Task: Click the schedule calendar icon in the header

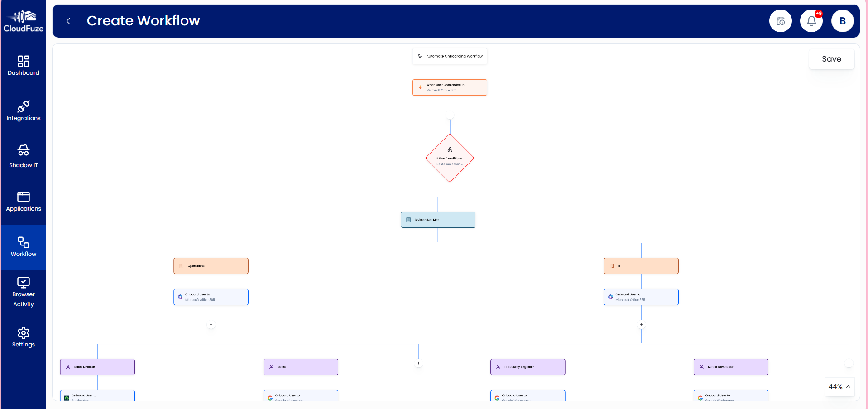Action: [x=780, y=20]
